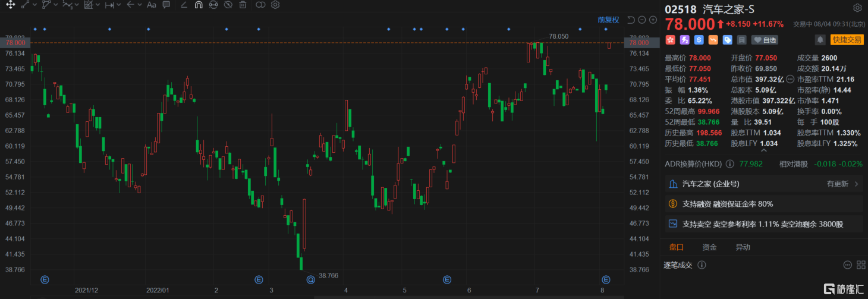The height and width of the screenshot is (299, 868).
Task: Click the E earnings marker near 2021/12
Action: click(x=44, y=279)
